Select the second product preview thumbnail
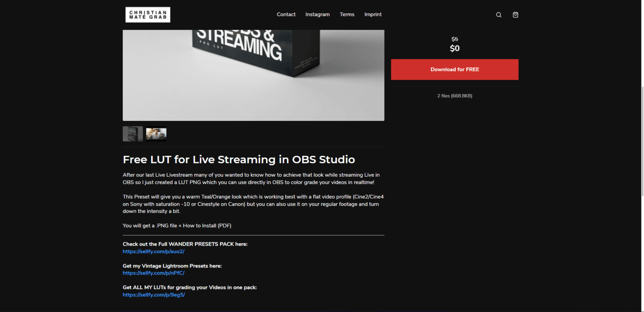This screenshot has height=312, width=644. point(156,134)
